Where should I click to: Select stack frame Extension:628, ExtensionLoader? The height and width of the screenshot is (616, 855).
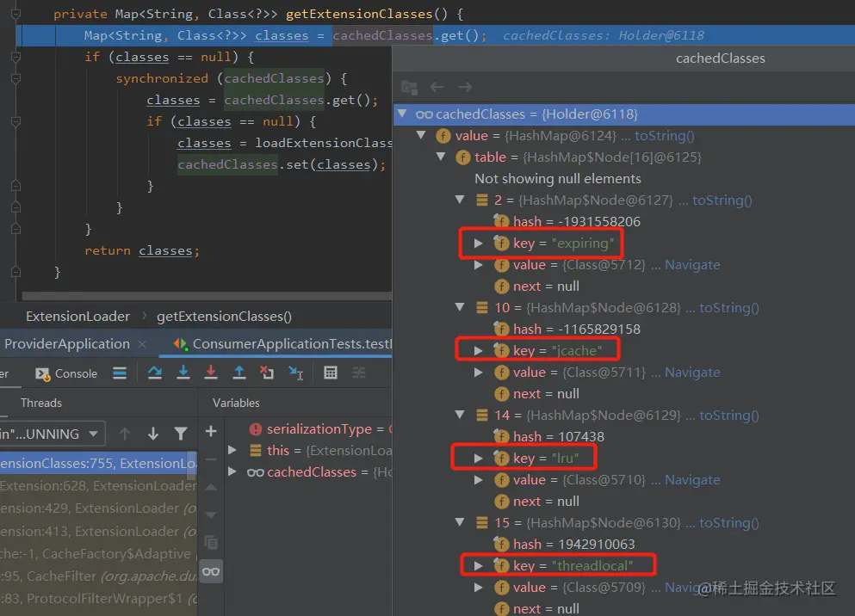(98, 485)
